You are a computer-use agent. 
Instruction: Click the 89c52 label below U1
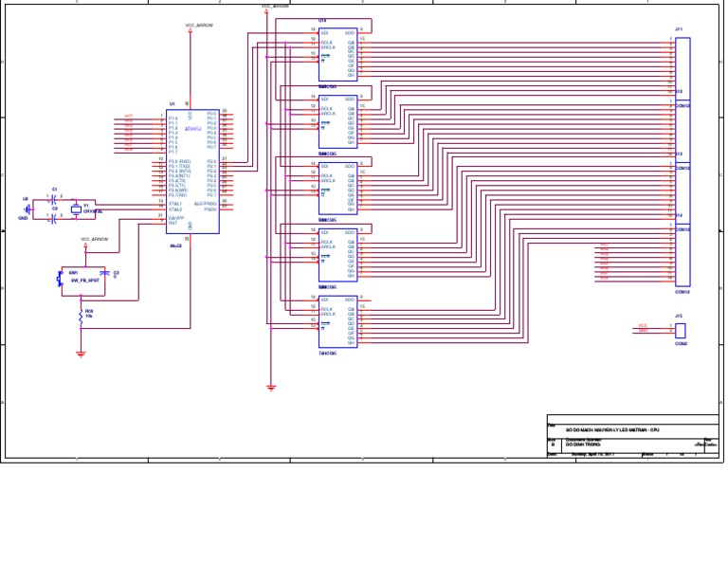176,245
